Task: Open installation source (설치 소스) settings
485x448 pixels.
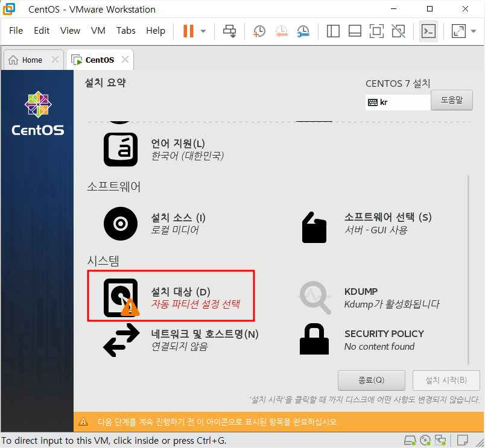Action: [154, 224]
